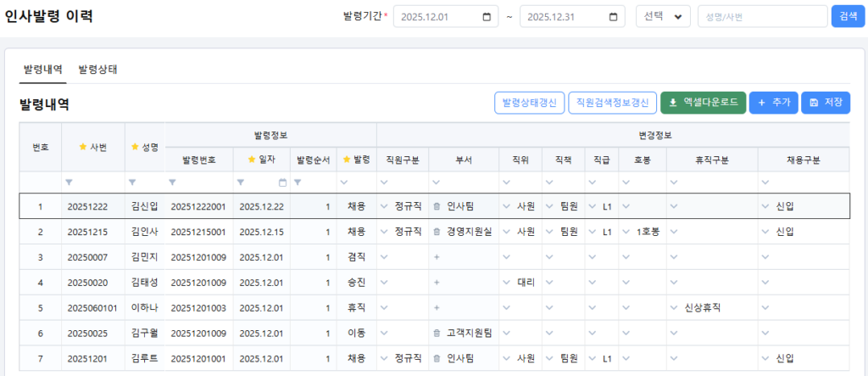868x376 pixels.
Task: Click filter icon under 성명 column
Action: [x=132, y=182]
